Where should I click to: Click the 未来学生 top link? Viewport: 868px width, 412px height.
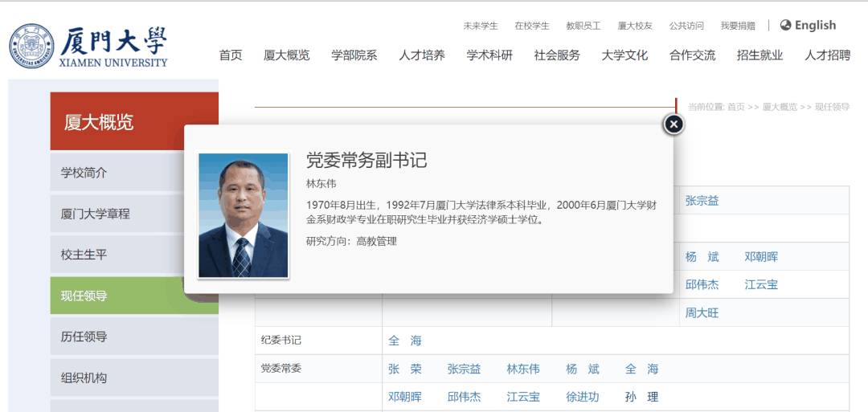[x=481, y=26]
